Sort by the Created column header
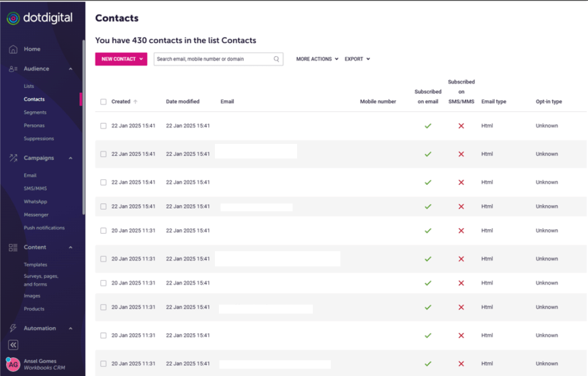Image resolution: width=588 pixels, height=376 pixels. pyautogui.click(x=121, y=102)
